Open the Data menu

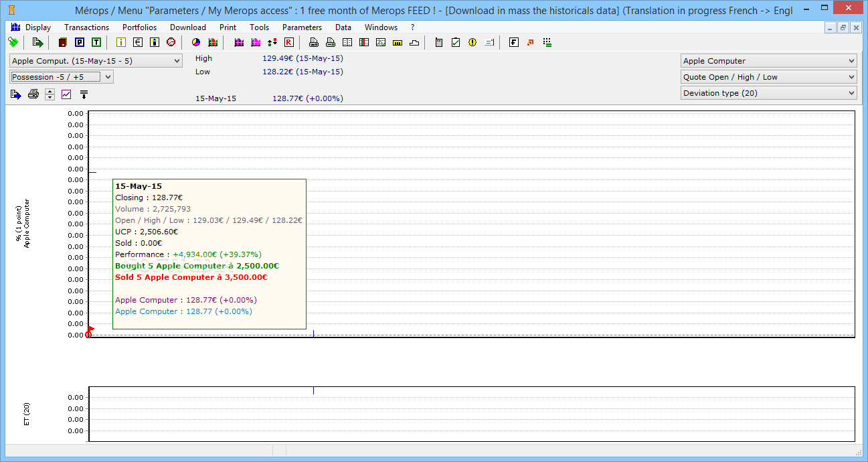click(343, 27)
